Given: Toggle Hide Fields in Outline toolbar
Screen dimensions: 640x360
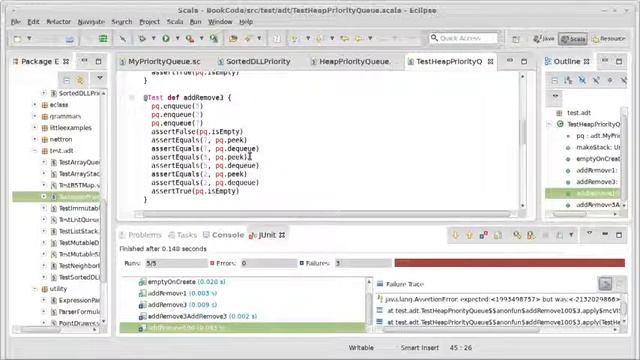Looking at the screenshot, I should (582, 80).
